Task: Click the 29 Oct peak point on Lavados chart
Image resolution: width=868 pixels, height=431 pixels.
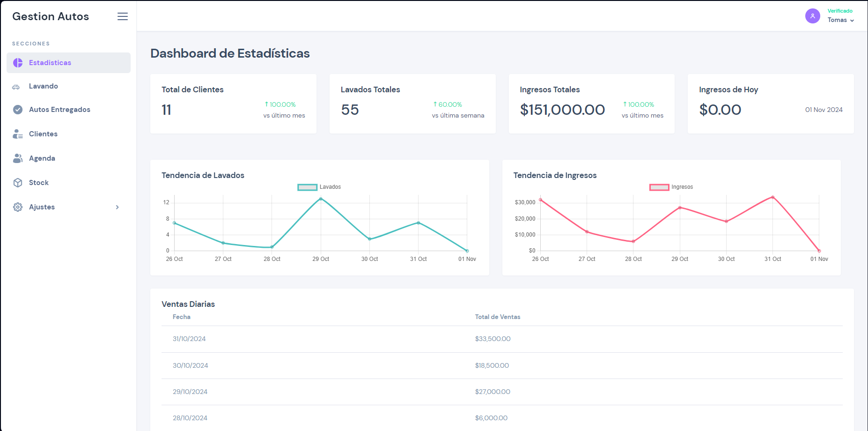Action: 321,199
